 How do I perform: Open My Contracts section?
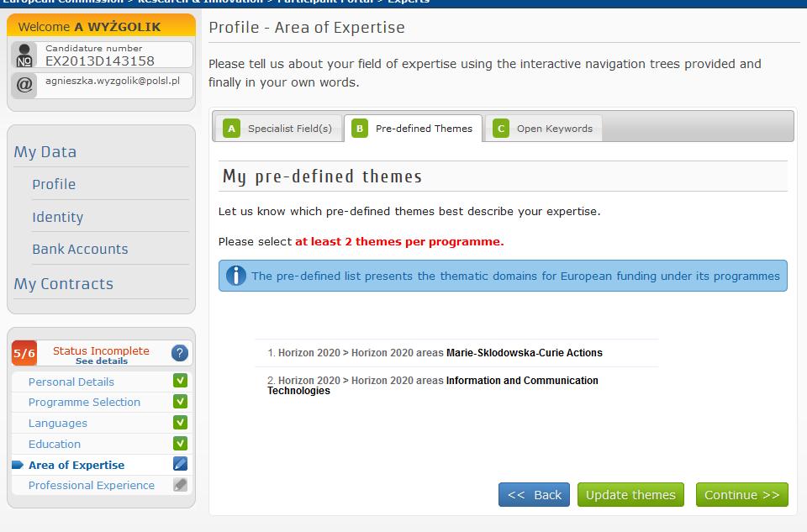[x=64, y=284]
